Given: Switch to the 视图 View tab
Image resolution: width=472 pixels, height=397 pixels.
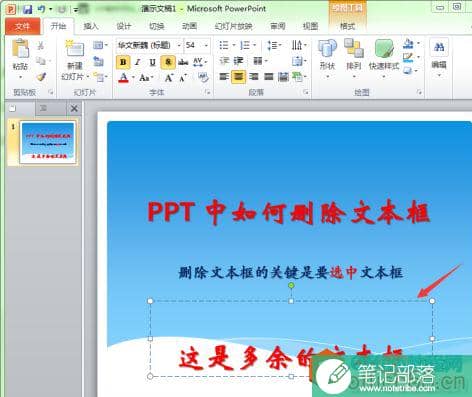Looking at the screenshot, I should click(x=310, y=26).
